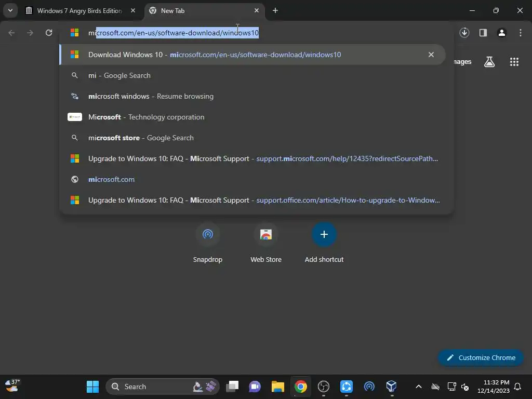Close the Windows 7 Angry Birds Edition tab
This screenshot has height=399, width=532.
point(133,10)
